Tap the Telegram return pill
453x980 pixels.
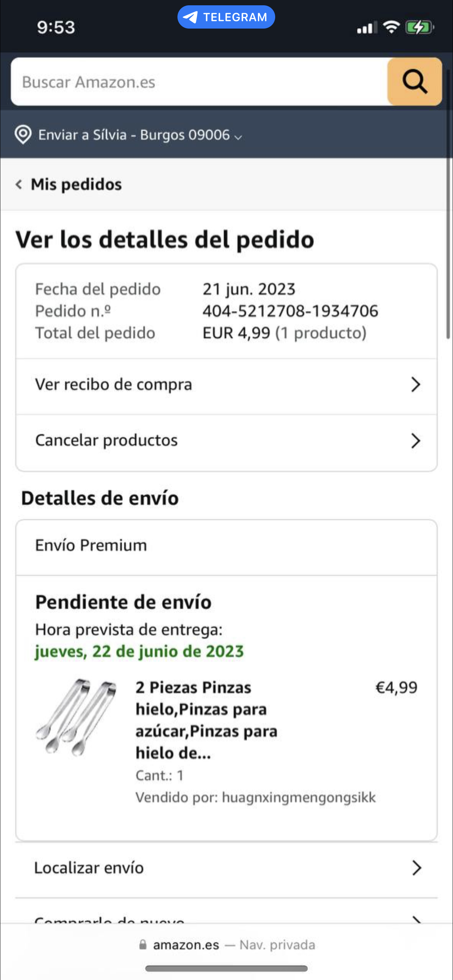tap(226, 17)
